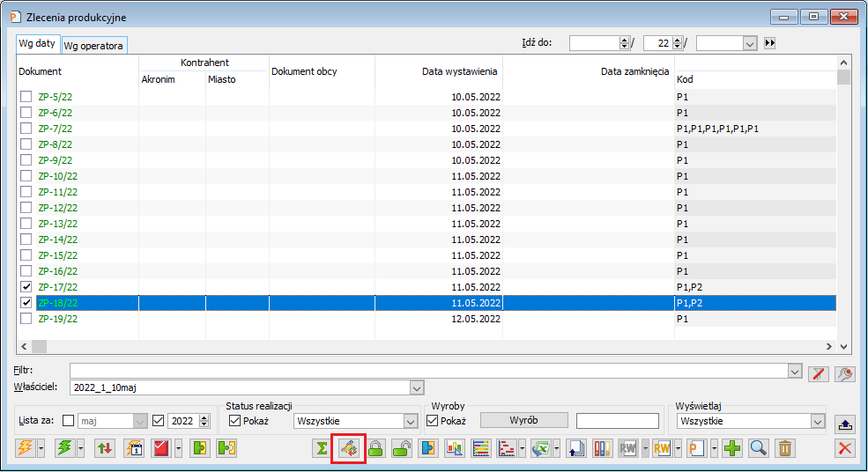Click the trash bin delete icon

785,447
